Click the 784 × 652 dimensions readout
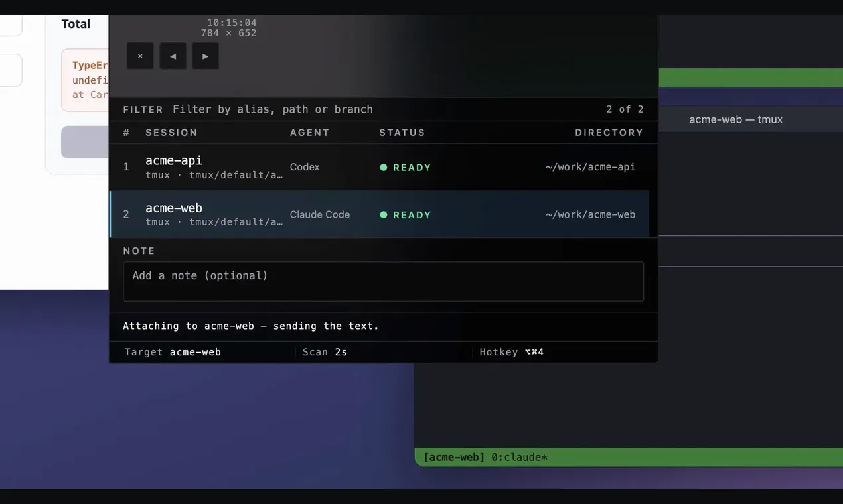Image resolution: width=843 pixels, height=504 pixels. click(229, 33)
